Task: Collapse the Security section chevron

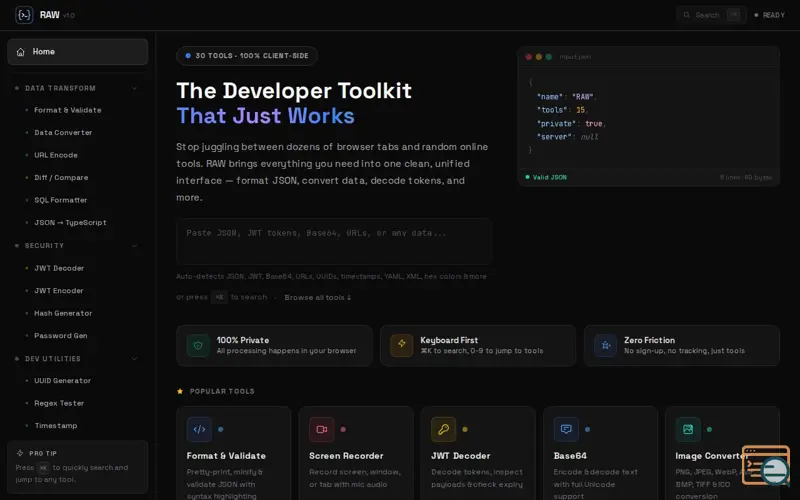Action: point(134,245)
